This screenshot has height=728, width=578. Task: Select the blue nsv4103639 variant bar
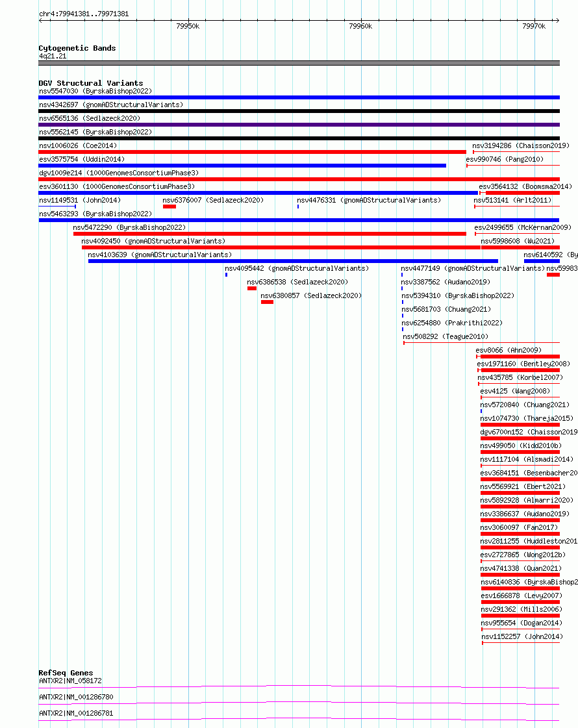tap(294, 262)
